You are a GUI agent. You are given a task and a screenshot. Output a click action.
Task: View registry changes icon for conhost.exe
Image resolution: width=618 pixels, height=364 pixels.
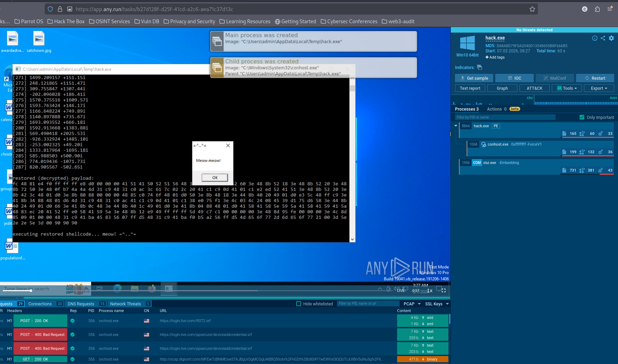pos(582,152)
